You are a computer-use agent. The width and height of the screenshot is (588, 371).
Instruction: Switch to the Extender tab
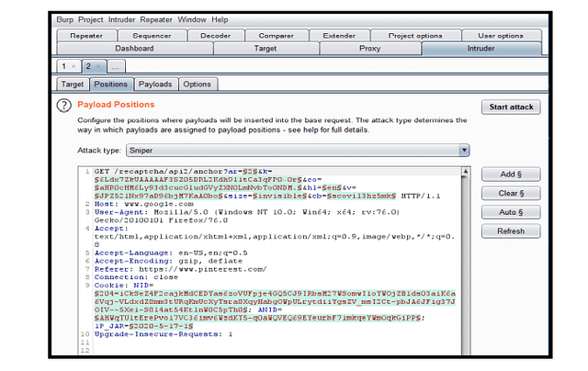(339, 36)
